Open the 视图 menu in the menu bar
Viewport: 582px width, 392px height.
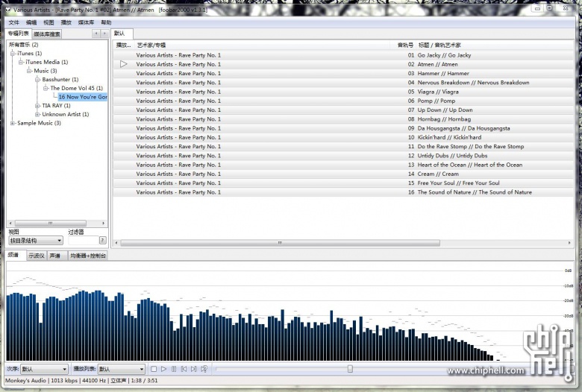click(48, 22)
